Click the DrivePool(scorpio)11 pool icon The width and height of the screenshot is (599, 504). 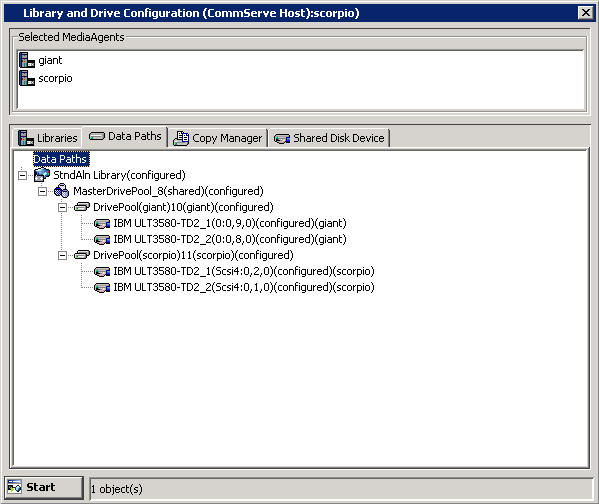coord(82,255)
